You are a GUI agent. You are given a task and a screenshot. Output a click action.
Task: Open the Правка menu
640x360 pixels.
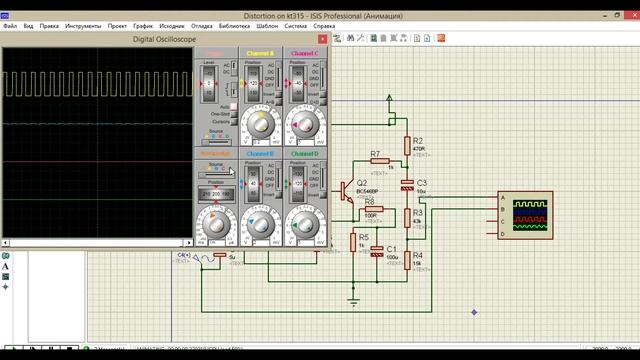49,26
